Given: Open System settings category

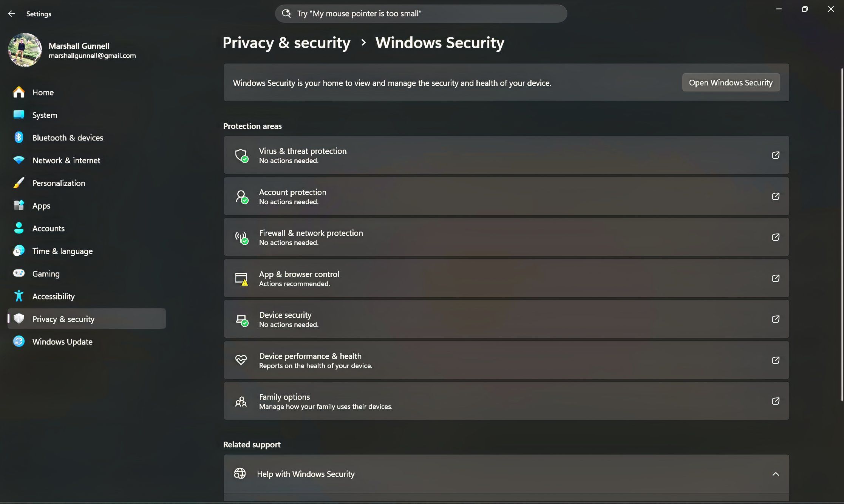Looking at the screenshot, I should (87, 115).
